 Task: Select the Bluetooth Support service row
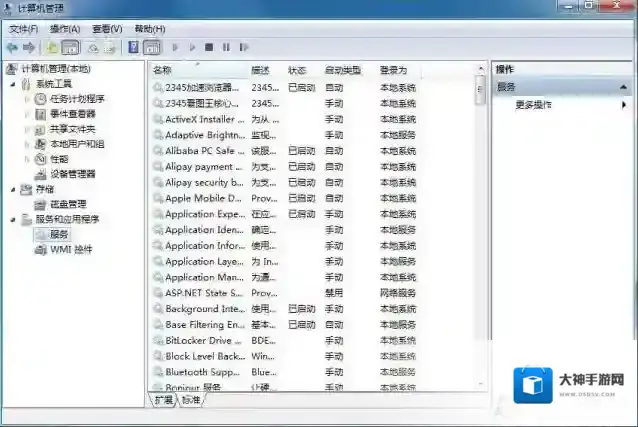[285, 372]
